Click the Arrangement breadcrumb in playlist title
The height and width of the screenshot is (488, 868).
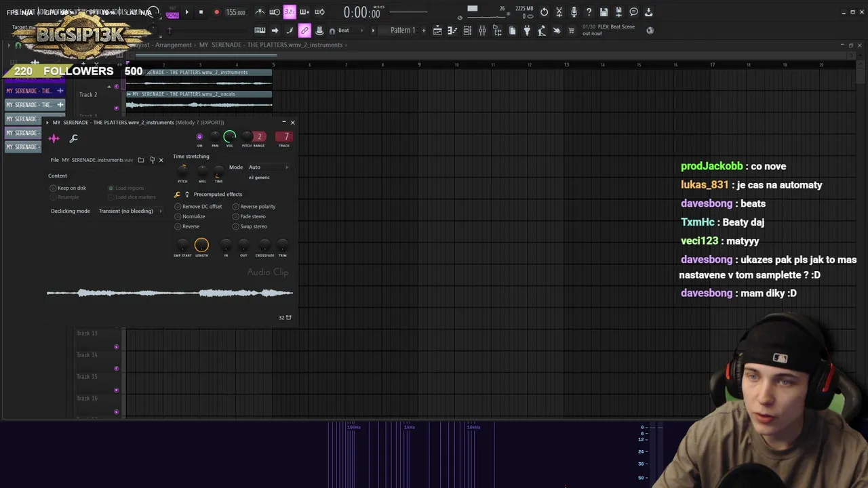pyautogui.click(x=173, y=45)
